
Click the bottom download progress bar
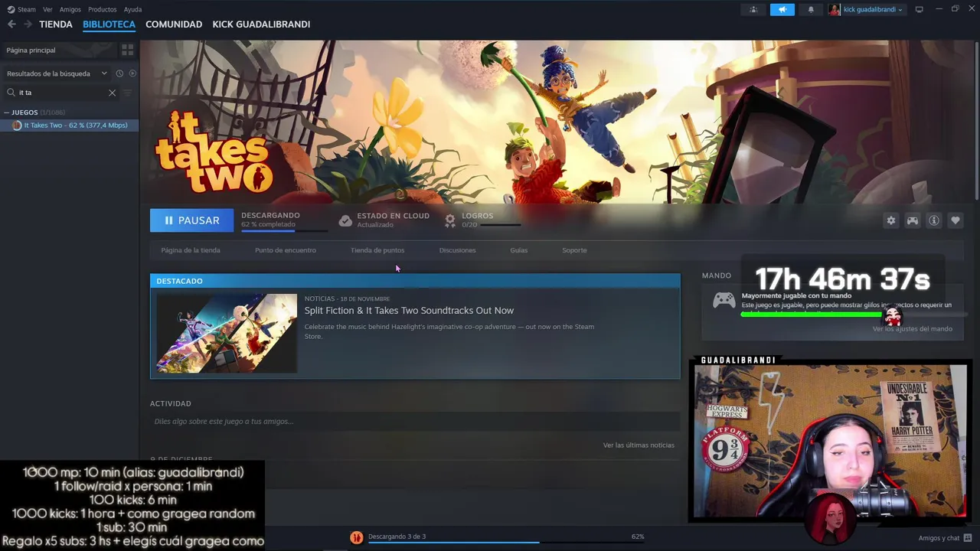click(505, 543)
